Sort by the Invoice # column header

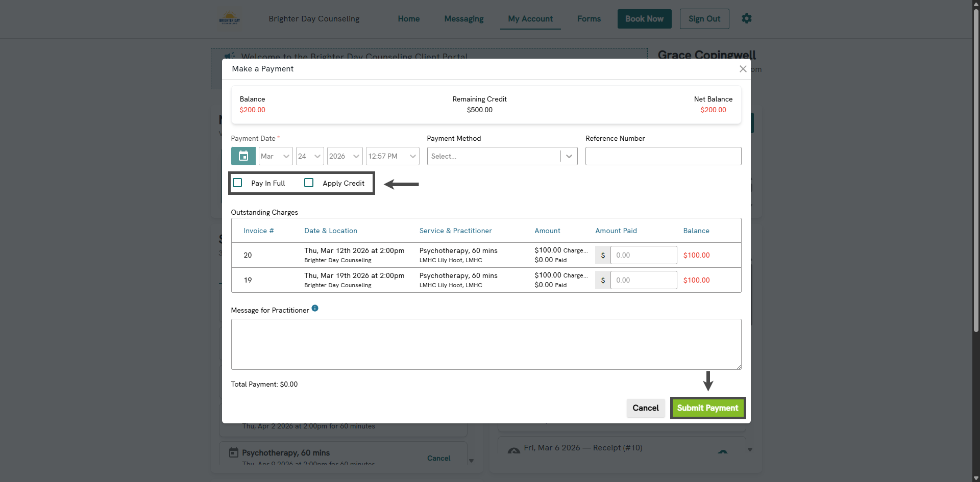tap(258, 231)
